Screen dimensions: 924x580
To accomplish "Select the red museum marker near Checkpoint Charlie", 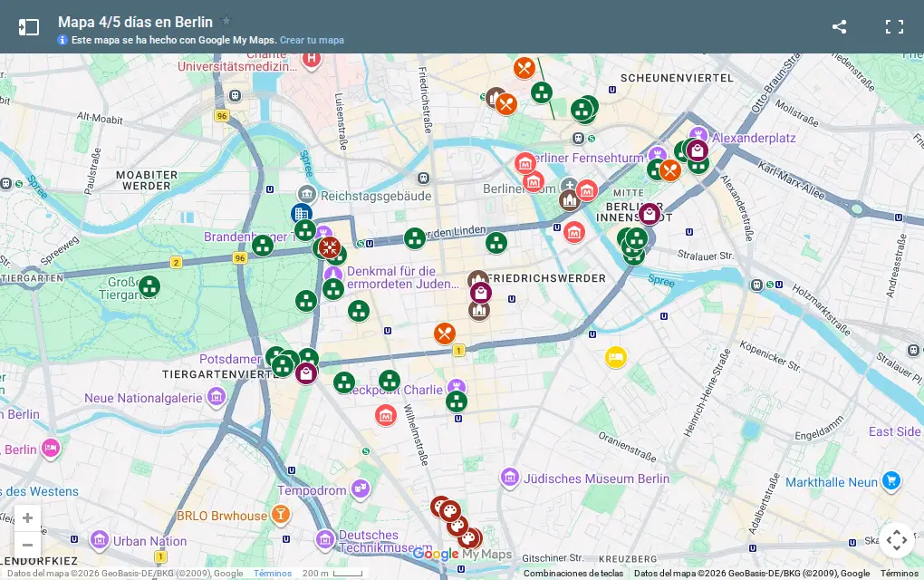I will pos(386,416).
